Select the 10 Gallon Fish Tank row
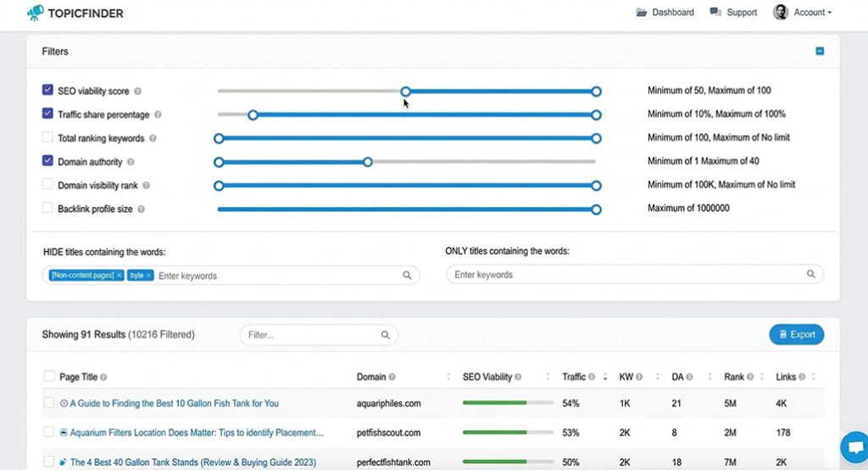The height and width of the screenshot is (470, 868). (48, 403)
